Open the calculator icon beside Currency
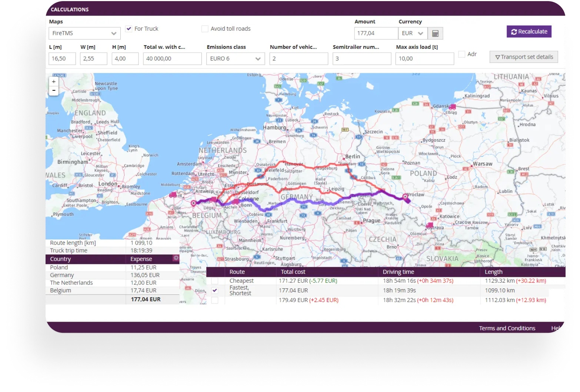 [x=435, y=33]
